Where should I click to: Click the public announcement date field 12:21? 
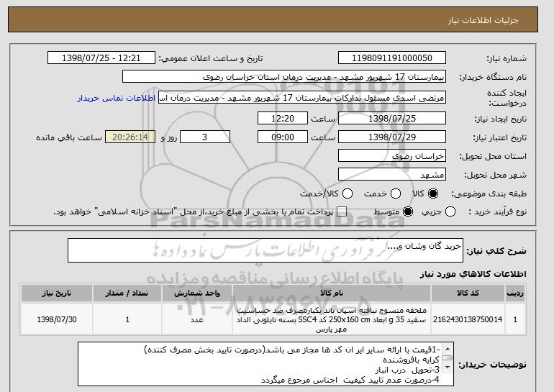click(101, 58)
